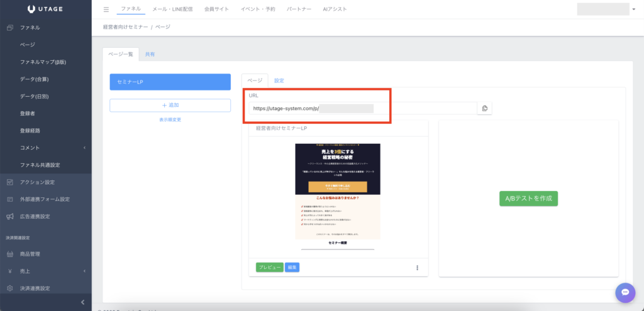Switch to the 設定 tab

[x=279, y=80]
